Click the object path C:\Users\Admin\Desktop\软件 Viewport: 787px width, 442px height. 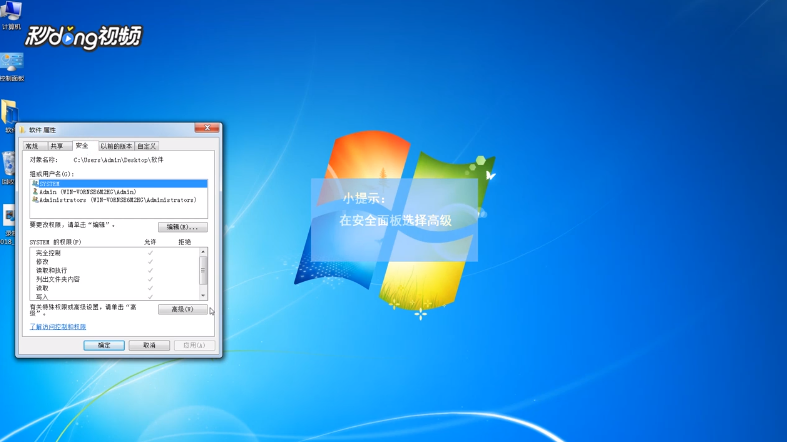[x=118, y=160]
